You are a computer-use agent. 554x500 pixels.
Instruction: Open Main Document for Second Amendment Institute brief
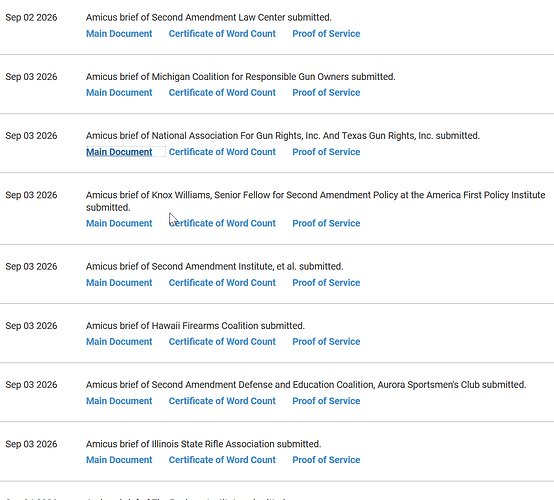click(119, 283)
